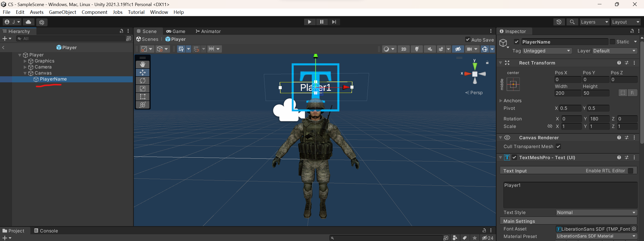Toggle 2D view mode
The width and height of the screenshot is (644, 241).
404,49
